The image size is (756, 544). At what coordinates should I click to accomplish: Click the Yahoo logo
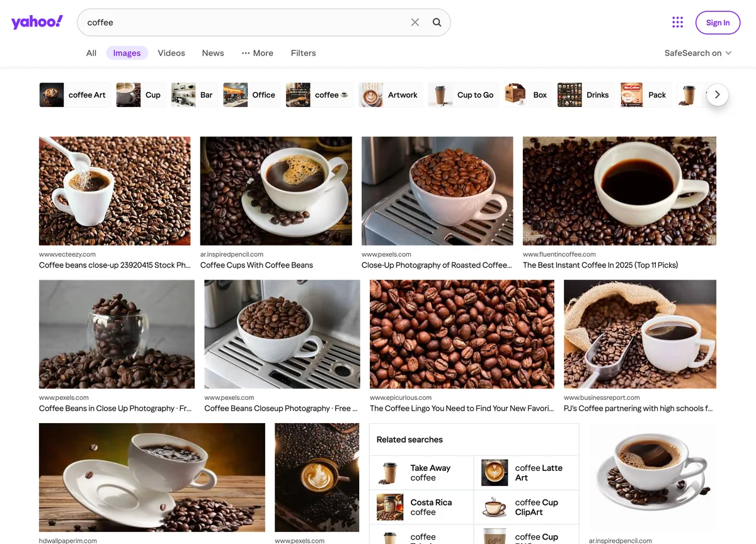(37, 22)
